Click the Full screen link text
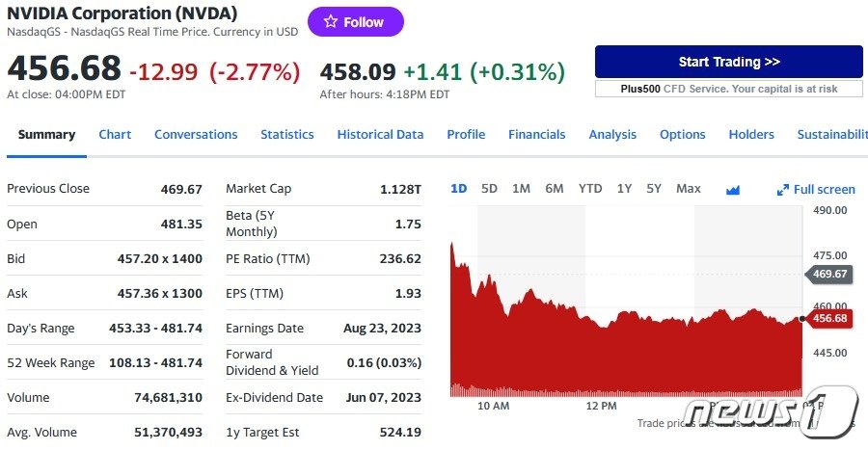Image resolution: width=868 pixels, height=450 pixels. pos(825,190)
